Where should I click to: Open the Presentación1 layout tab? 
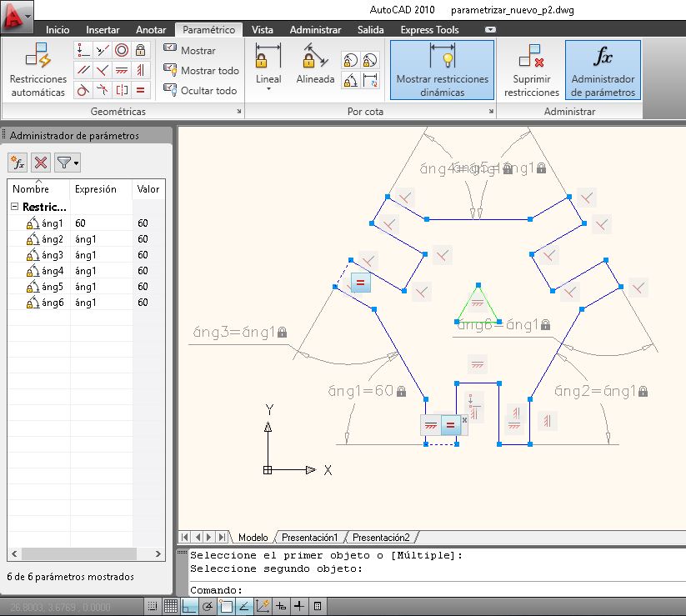(309, 538)
